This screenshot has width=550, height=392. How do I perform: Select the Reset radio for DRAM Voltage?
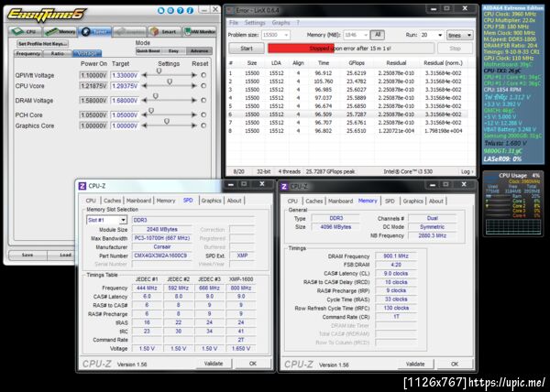[203, 100]
